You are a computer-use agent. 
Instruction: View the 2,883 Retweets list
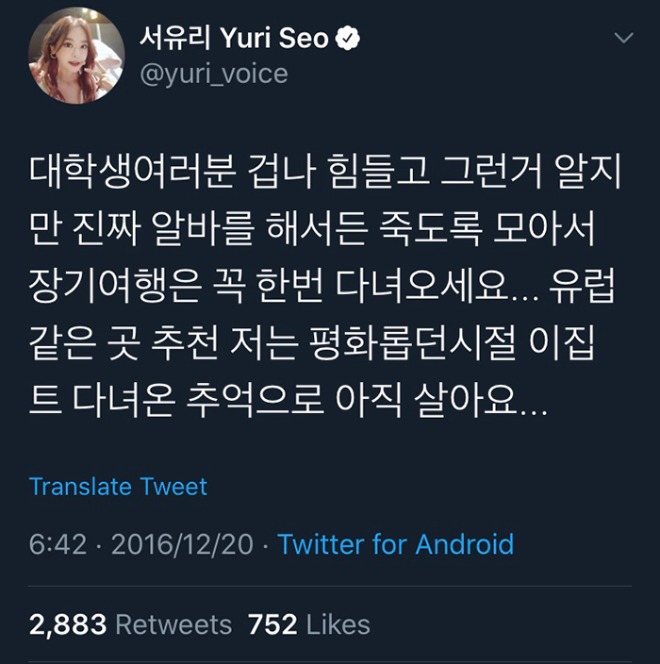click(130, 625)
